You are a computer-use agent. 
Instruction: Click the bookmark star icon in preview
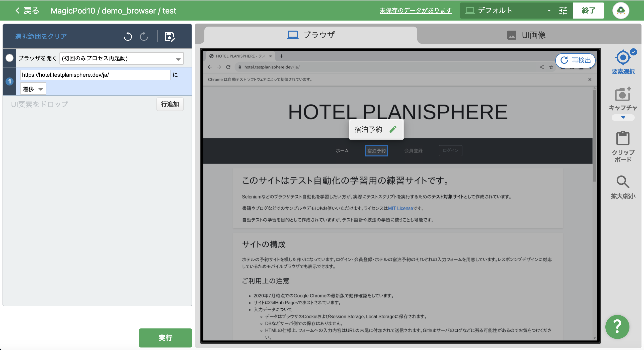tap(551, 67)
